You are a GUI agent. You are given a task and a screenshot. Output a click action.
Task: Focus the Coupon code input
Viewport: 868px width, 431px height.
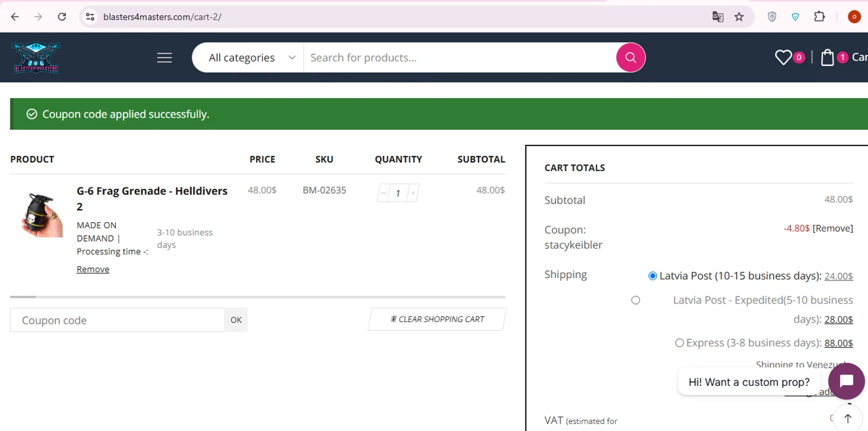point(117,320)
